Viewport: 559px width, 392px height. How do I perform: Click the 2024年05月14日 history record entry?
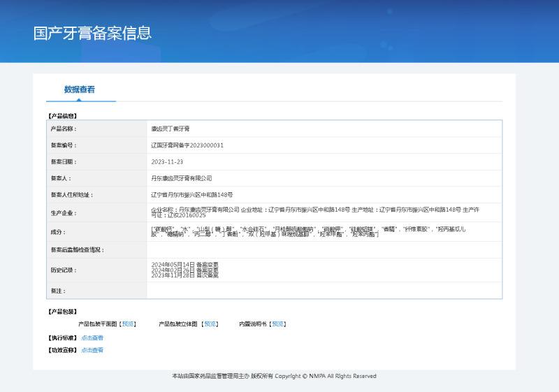point(184,264)
